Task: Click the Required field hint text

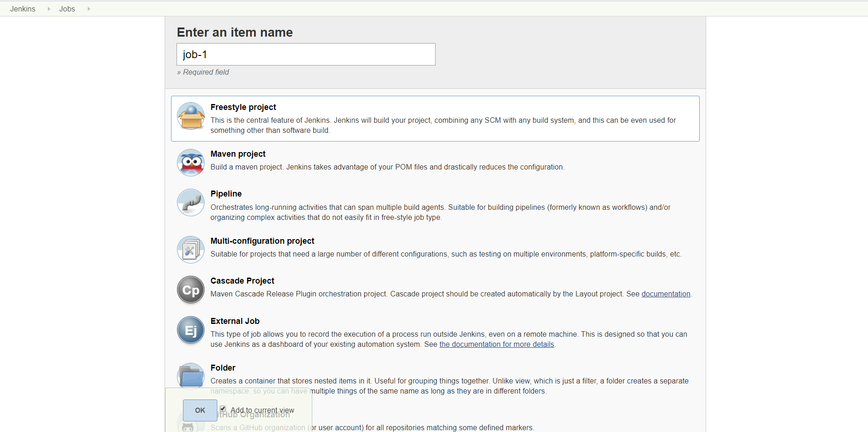Action: (x=203, y=72)
